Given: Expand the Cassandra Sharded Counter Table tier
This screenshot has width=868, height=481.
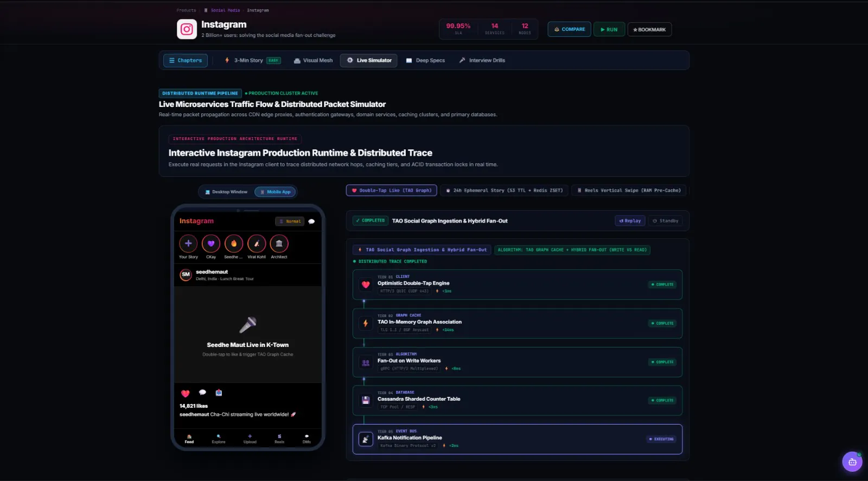Looking at the screenshot, I should (518, 401).
